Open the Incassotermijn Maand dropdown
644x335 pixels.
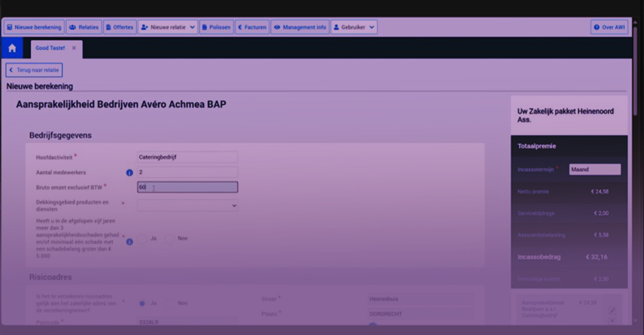point(595,170)
